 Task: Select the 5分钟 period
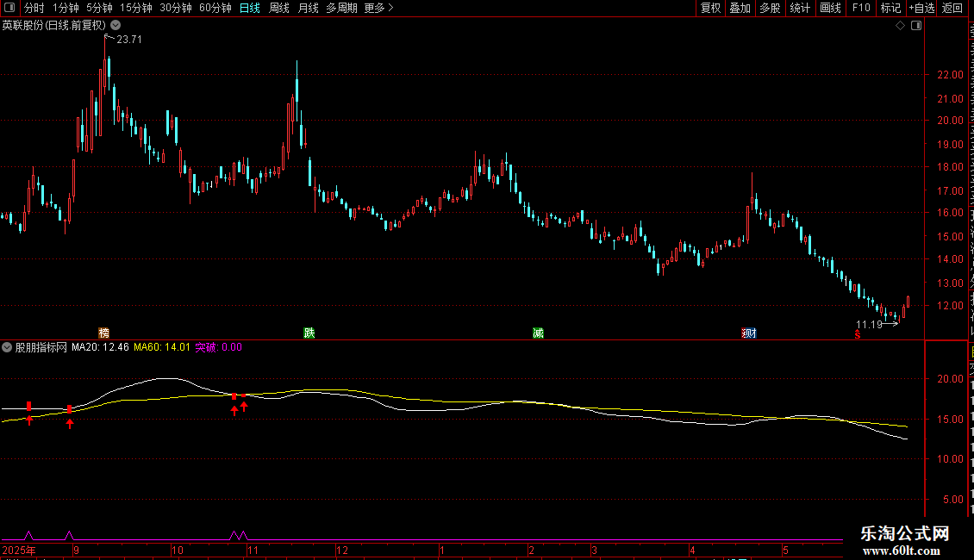(x=99, y=8)
